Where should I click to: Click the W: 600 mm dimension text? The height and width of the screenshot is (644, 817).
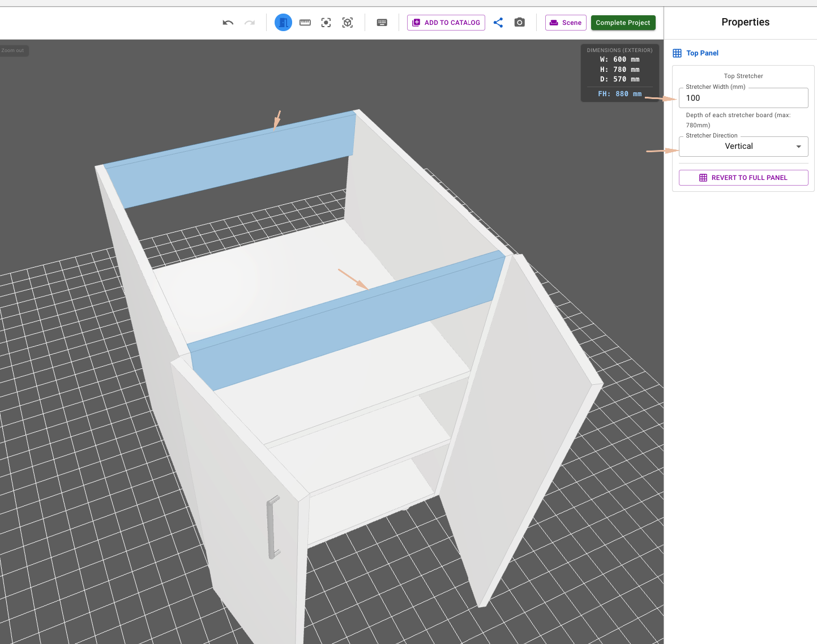coord(620,59)
